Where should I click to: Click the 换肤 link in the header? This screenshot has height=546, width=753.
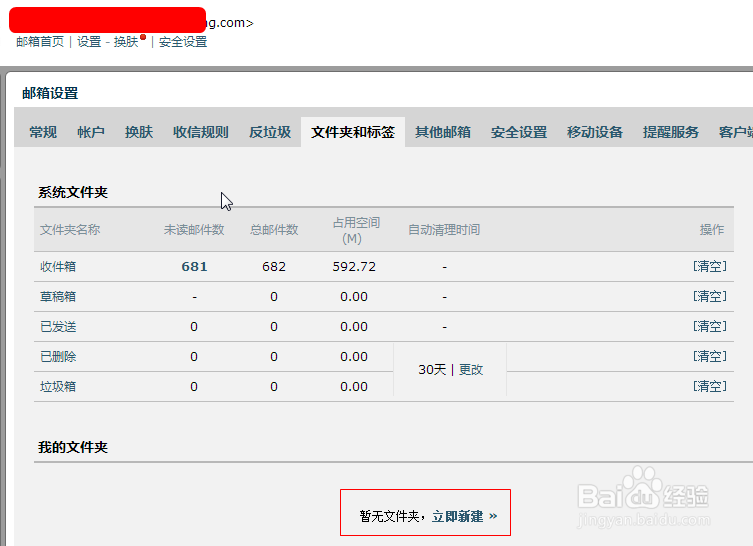(x=126, y=42)
